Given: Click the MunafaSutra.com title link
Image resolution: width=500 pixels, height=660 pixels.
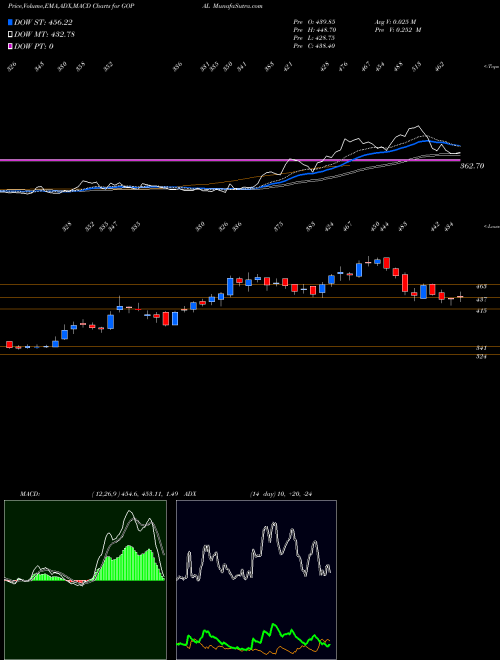Looking at the screenshot, I should point(238,6).
